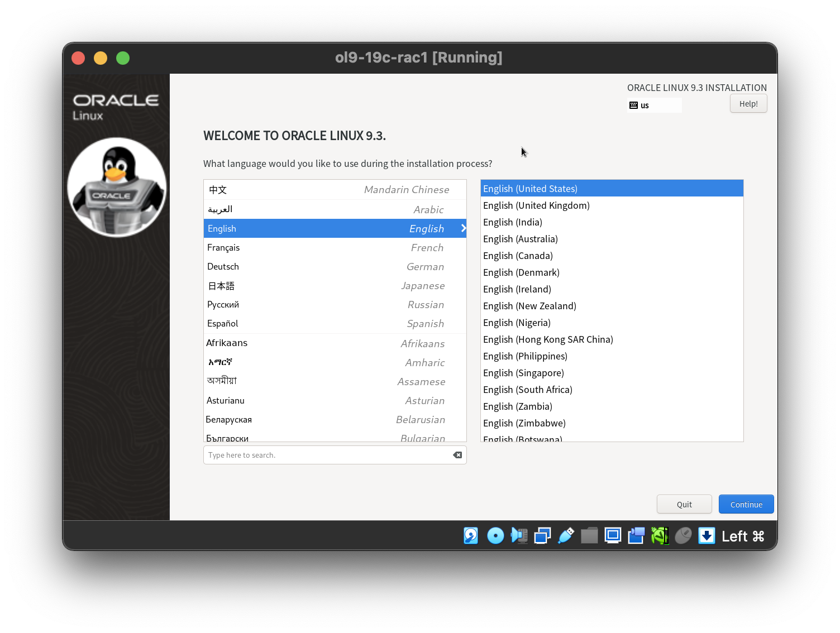Select the English language row
Image resolution: width=840 pixels, height=633 pixels.
(335, 228)
